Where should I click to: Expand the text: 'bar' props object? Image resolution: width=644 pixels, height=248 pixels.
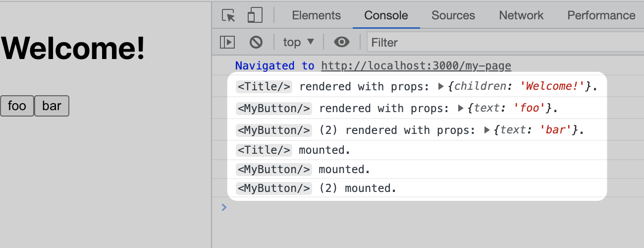[x=487, y=130]
